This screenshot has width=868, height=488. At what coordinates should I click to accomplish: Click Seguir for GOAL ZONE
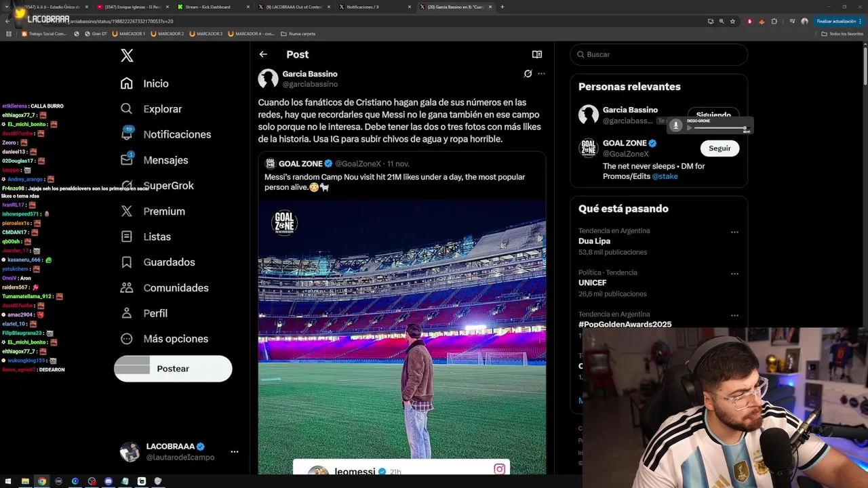click(x=719, y=148)
